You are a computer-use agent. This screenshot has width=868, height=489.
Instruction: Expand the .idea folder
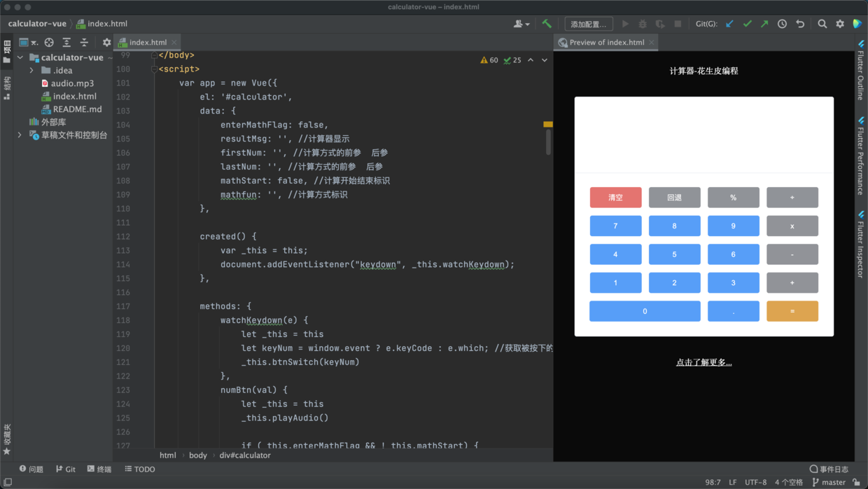click(31, 70)
